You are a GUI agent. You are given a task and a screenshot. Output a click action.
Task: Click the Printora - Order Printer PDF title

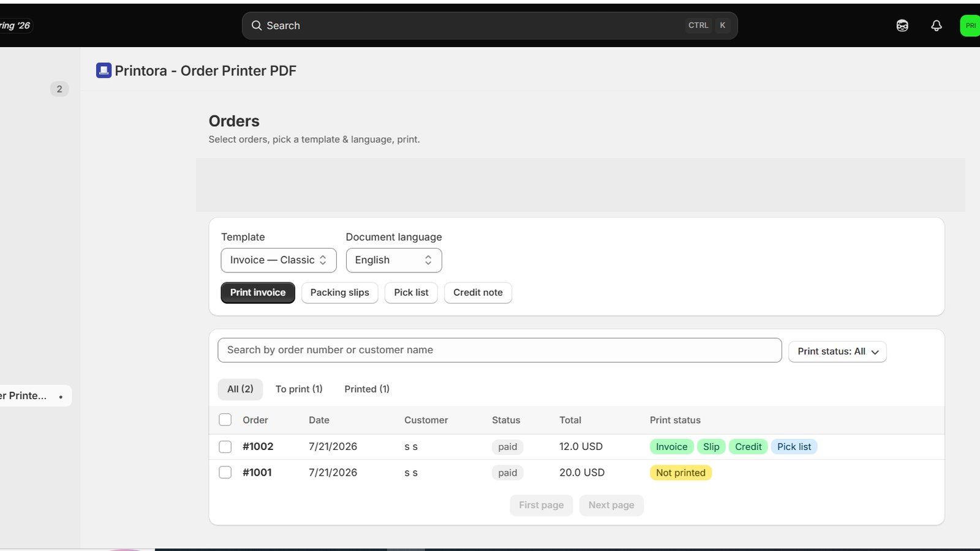[x=206, y=70]
